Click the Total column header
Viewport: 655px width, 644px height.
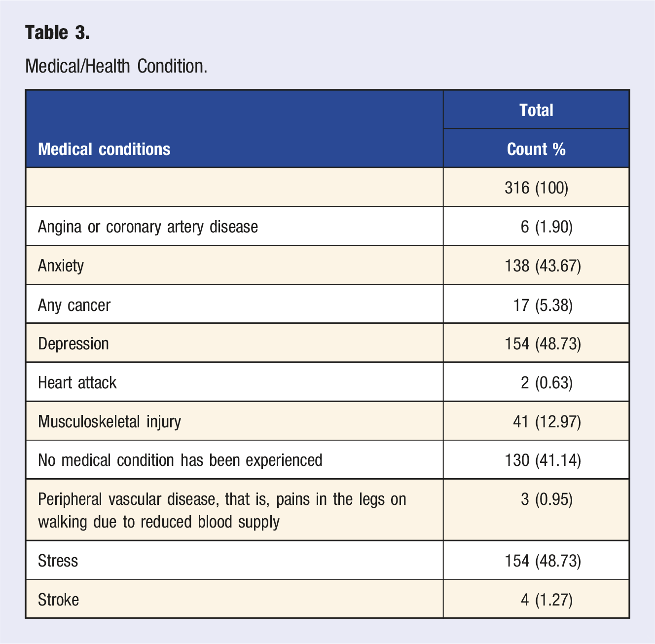point(536,110)
